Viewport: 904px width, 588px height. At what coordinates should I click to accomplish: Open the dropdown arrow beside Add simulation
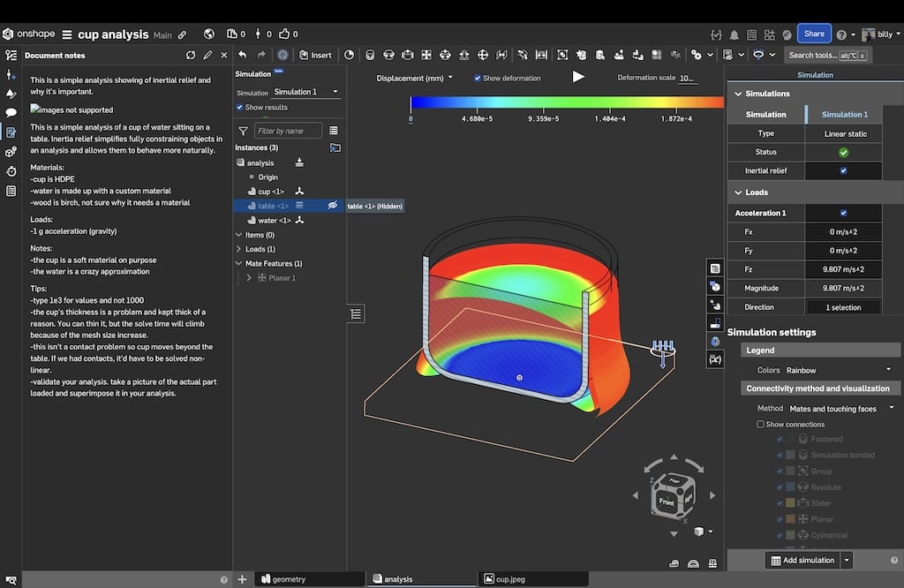[x=847, y=561]
